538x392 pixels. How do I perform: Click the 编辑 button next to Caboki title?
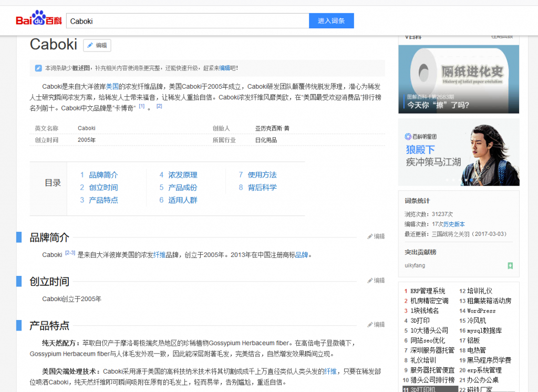point(97,45)
